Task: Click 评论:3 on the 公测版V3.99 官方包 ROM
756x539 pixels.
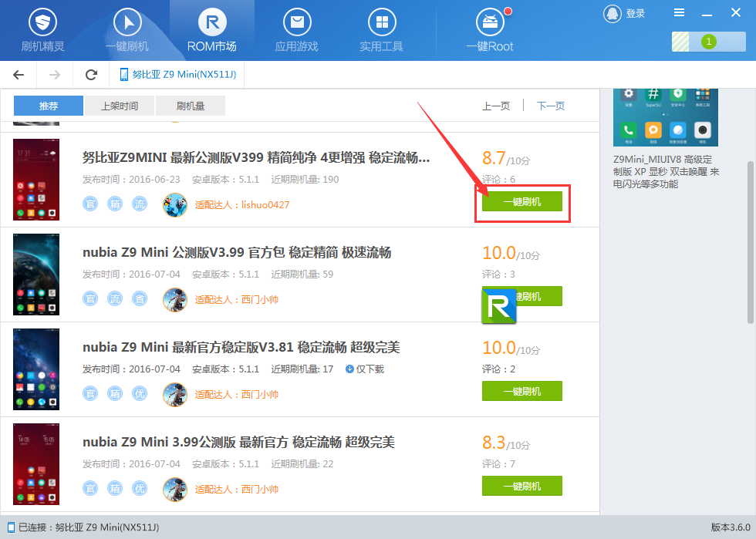Action: (x=498, y=274)
